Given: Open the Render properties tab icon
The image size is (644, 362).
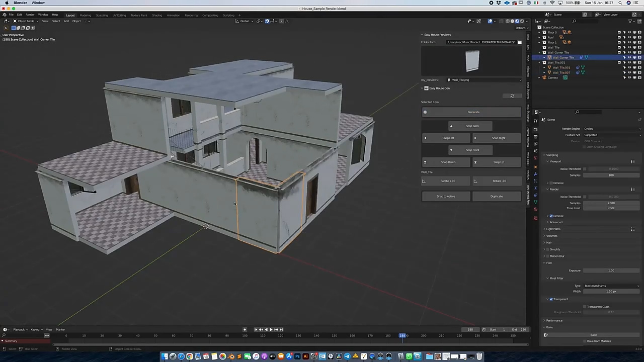Looking at the screenshot, I should pos(535,130).
